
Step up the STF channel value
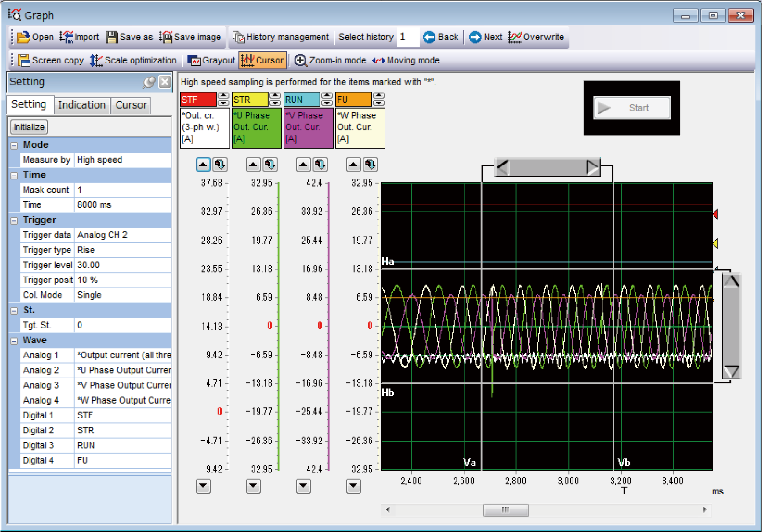coord(222,96)
